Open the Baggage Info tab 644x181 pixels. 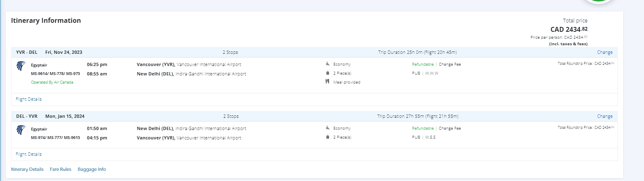coord(92,169)
